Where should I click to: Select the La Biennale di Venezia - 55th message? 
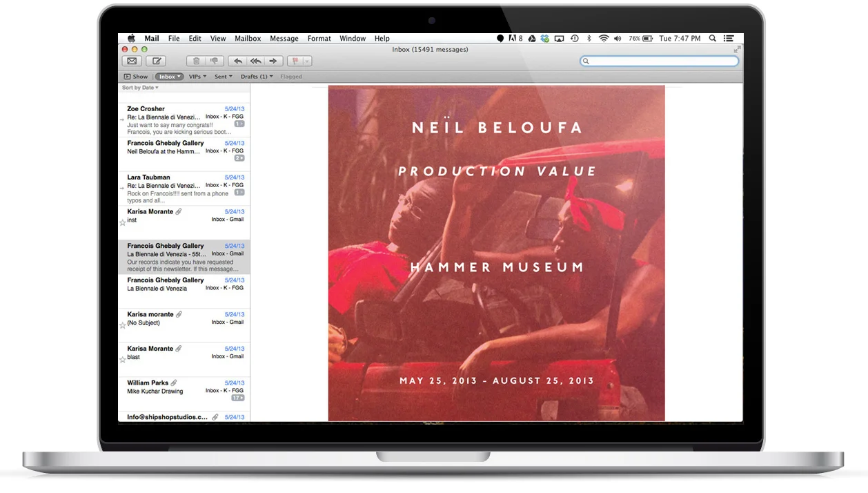tap(184, 258)
